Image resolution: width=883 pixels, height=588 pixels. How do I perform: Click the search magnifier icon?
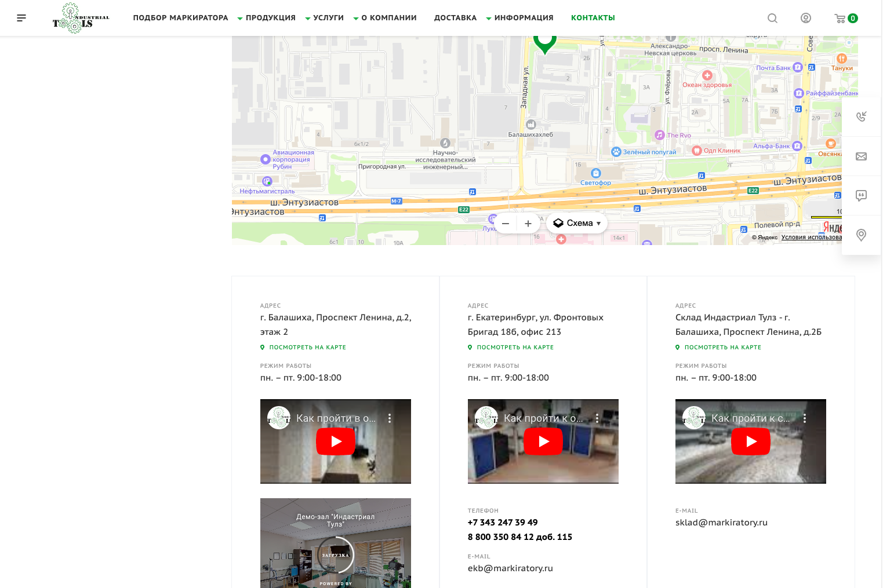click(x=772, y=18)
